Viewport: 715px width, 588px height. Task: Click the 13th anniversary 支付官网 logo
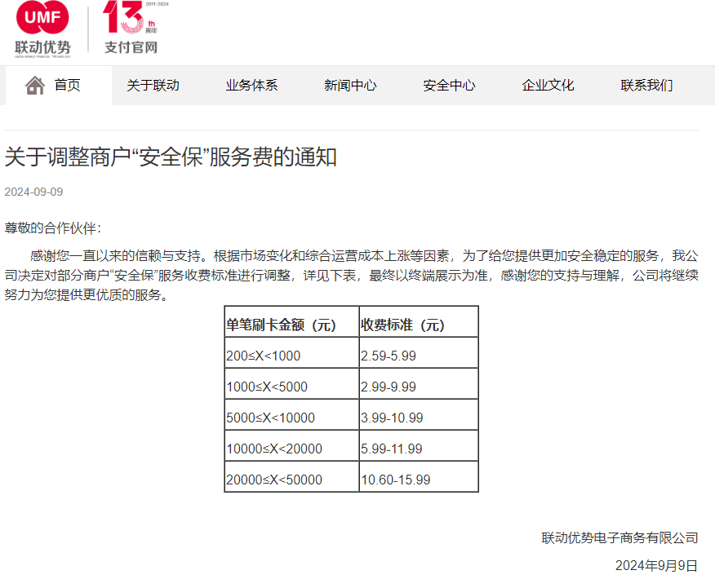tap(135, 28)
